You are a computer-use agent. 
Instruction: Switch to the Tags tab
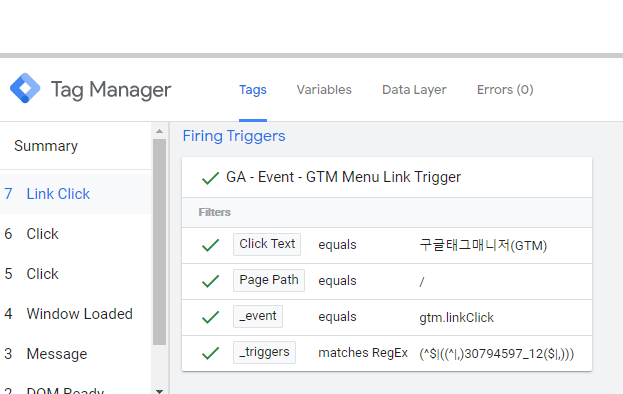click(253, 90)
